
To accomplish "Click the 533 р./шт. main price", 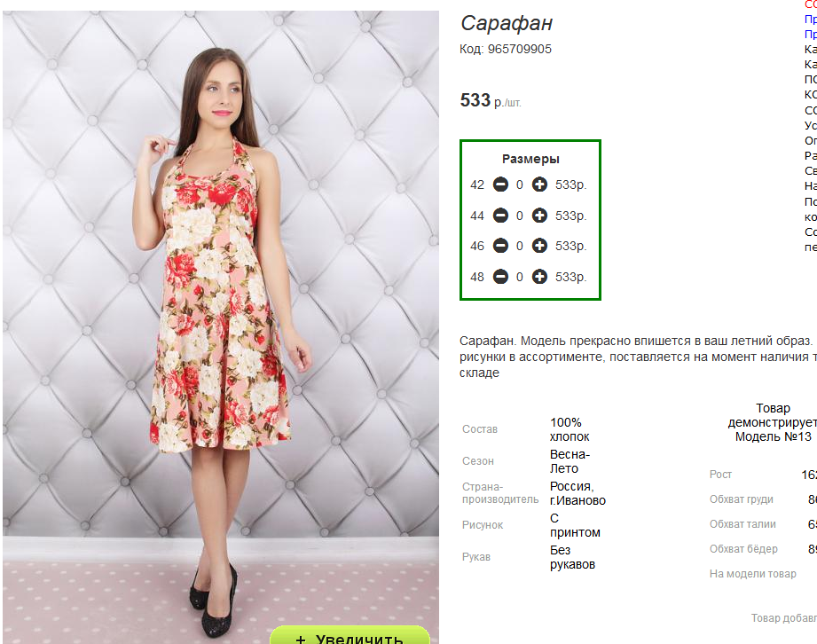I will [x=491, y=101].
